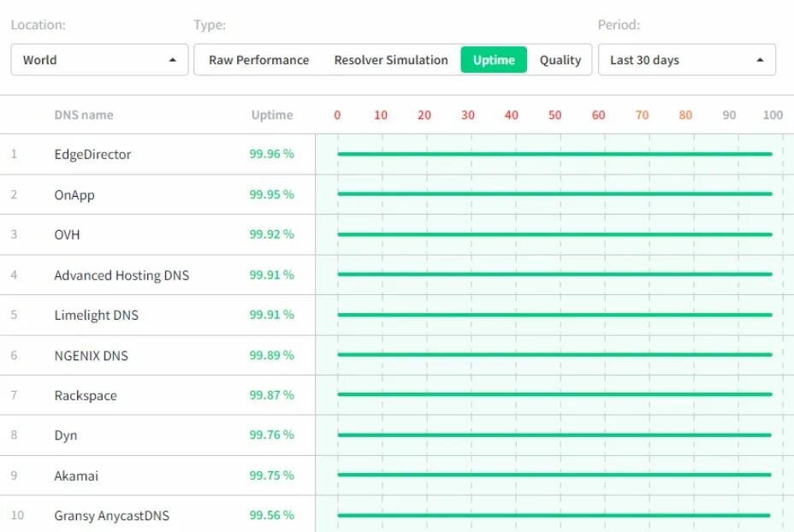Screen dimensions: 794x532
Task: Click the 70 scale label
Action: (642, 115)
